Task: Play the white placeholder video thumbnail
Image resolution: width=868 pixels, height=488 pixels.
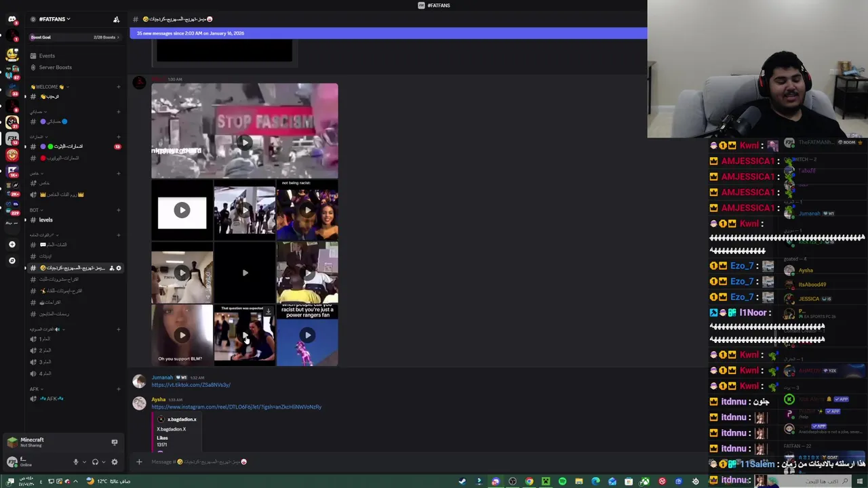Action: 182,210
